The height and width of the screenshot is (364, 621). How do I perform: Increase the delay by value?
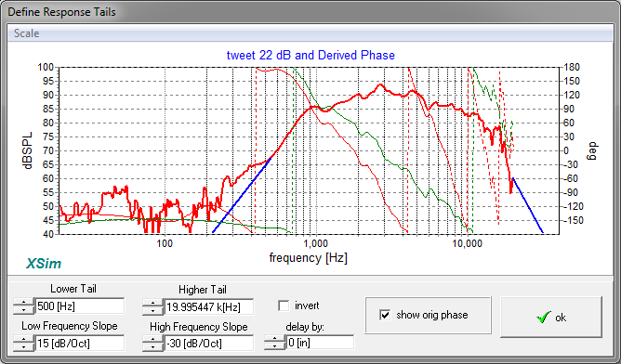[274, 339]
